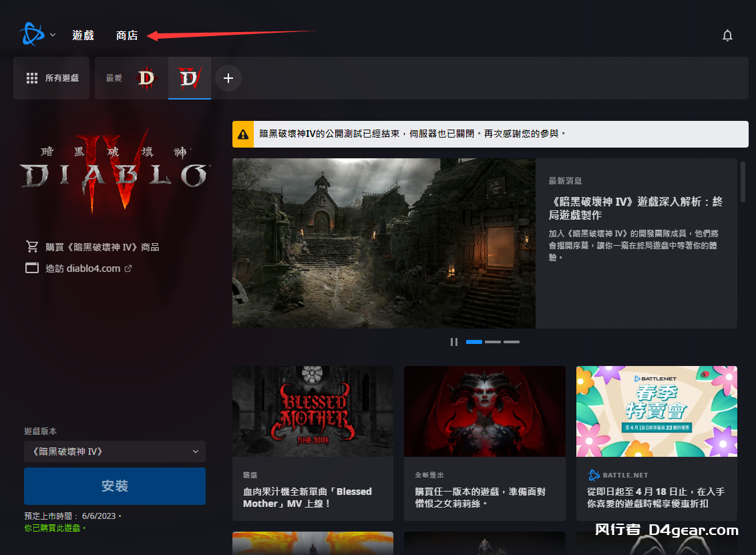Screen dimensions: 756x555
Task: Open the Blessed Mother MV news card
Action: (x=313, y=443)
